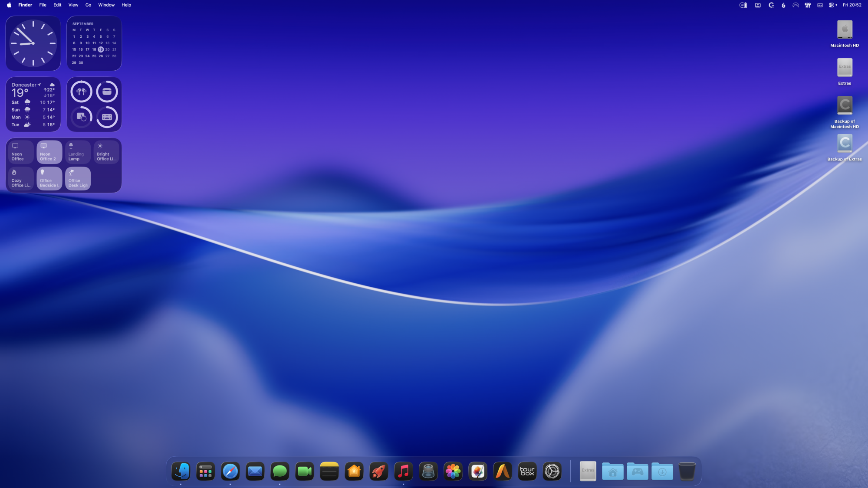The image size is (868, 488).
Task: Click Doncaster location in weather widget
Action: click(24, 85)
